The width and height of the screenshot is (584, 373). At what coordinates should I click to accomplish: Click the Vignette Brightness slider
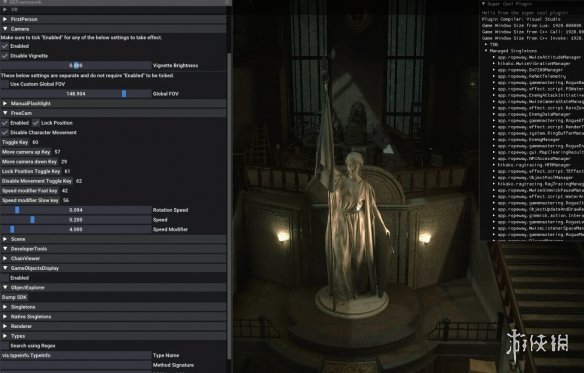tap(76, 66)
